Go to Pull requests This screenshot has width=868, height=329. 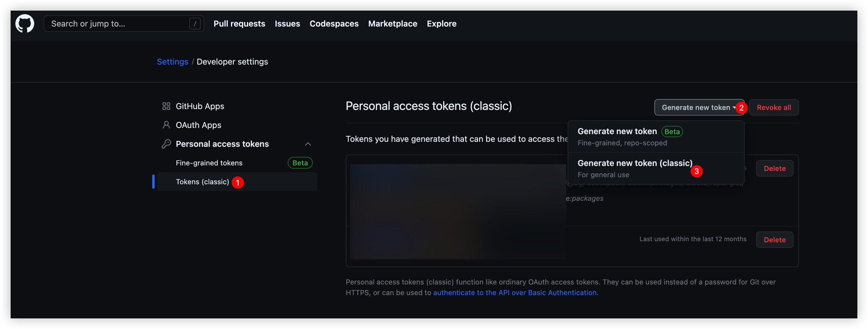point(239,24)
